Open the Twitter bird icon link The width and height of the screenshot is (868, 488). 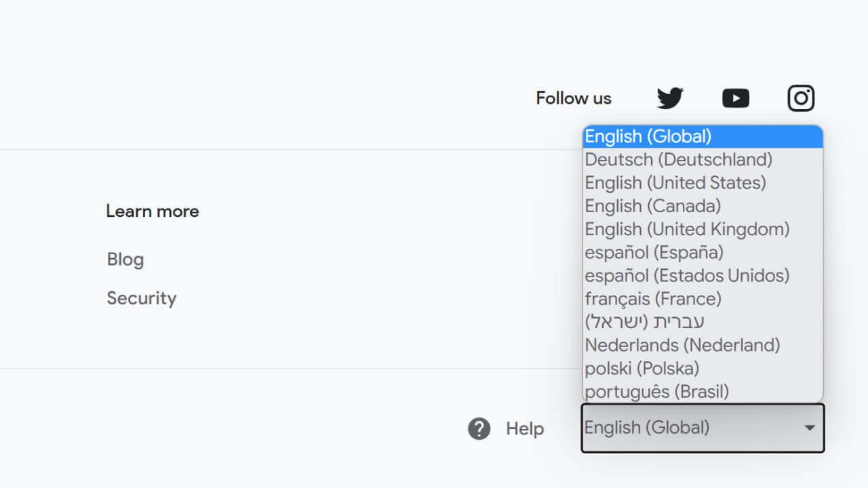point(670,98)
